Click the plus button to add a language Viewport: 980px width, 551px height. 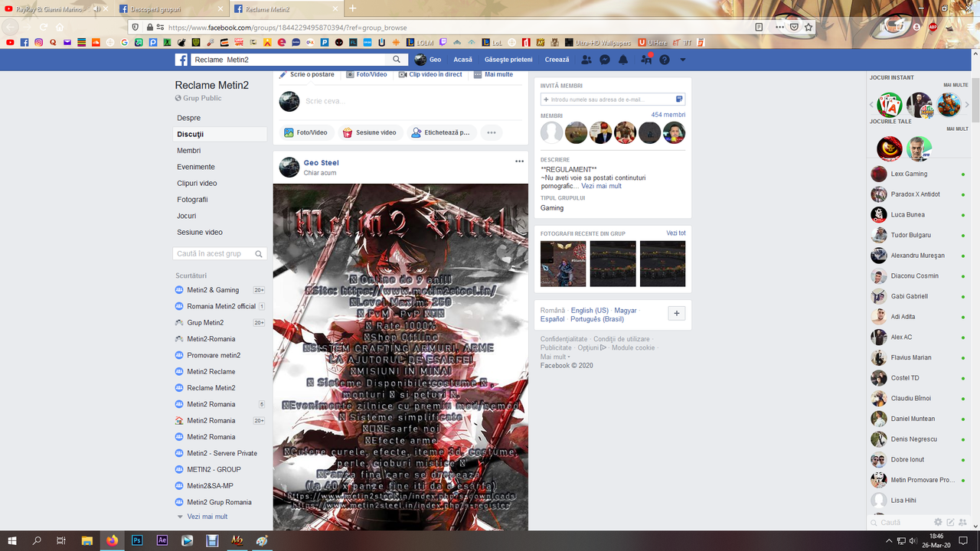coord(677,314)
